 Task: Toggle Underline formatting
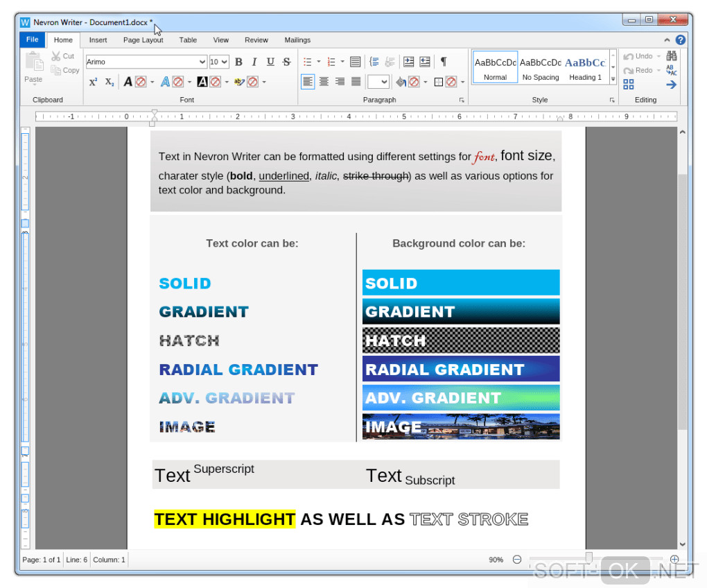270,62
